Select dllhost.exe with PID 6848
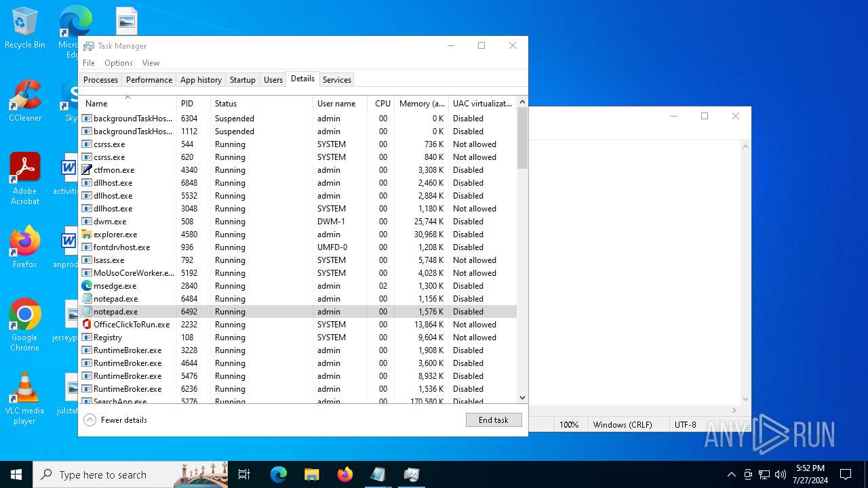The image size is (868, 488). click(298, 183)
